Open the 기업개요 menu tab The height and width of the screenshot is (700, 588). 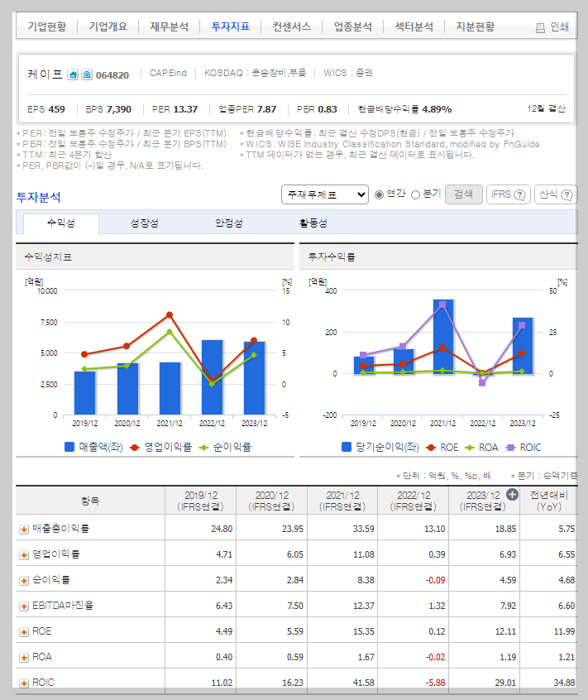tap(108, 26)
